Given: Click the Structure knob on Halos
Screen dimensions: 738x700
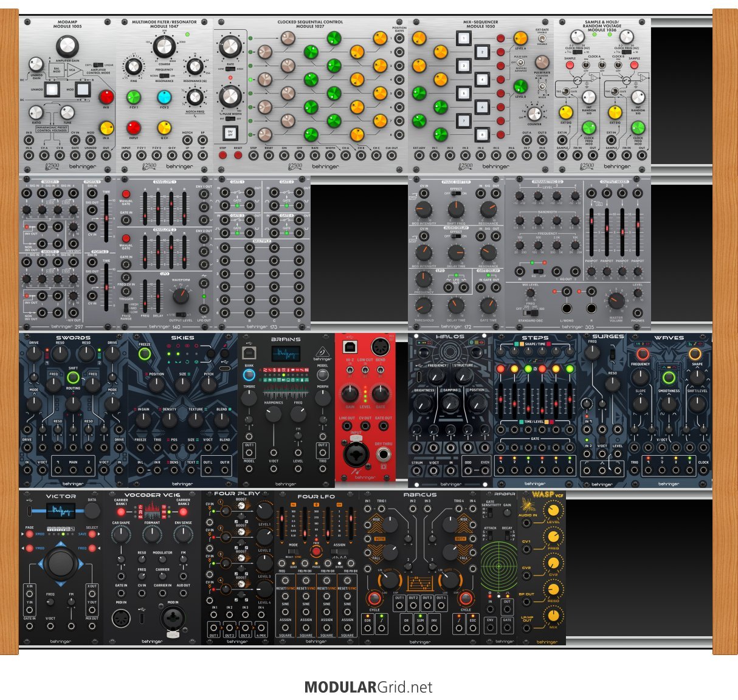Looking at the screenshot, I should pyautogui.click(x=463, y=377).
